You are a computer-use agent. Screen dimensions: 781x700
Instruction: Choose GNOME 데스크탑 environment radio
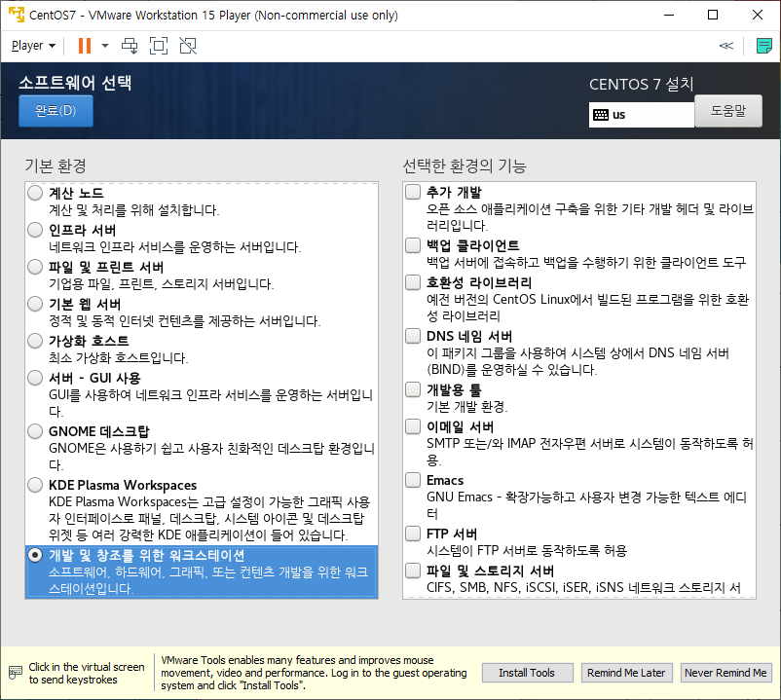coord(35,431)
